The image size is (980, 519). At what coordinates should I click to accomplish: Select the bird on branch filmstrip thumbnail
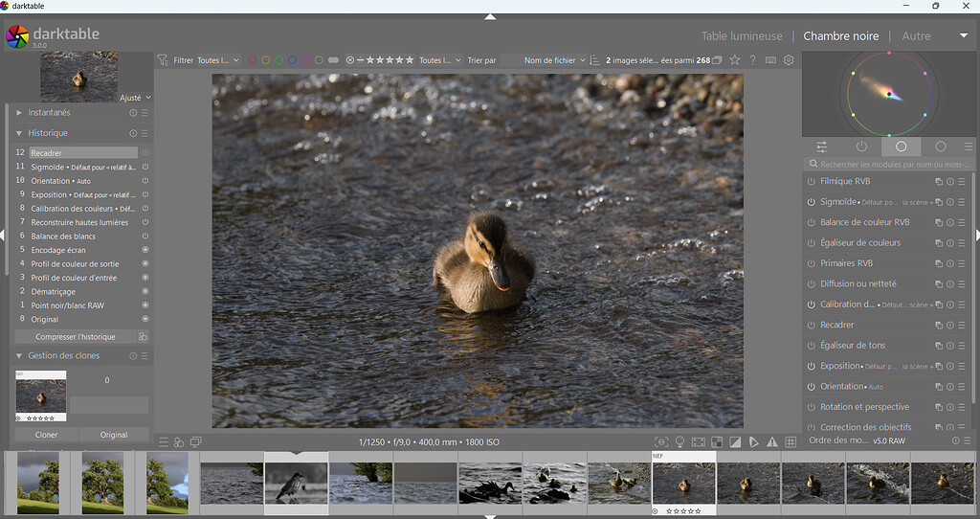[x=296, y=483]
